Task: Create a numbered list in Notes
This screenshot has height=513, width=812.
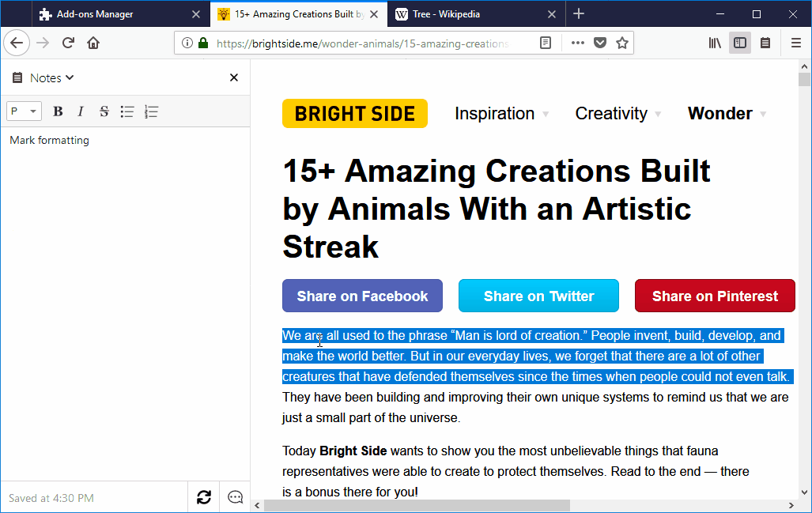Action: 150,111
